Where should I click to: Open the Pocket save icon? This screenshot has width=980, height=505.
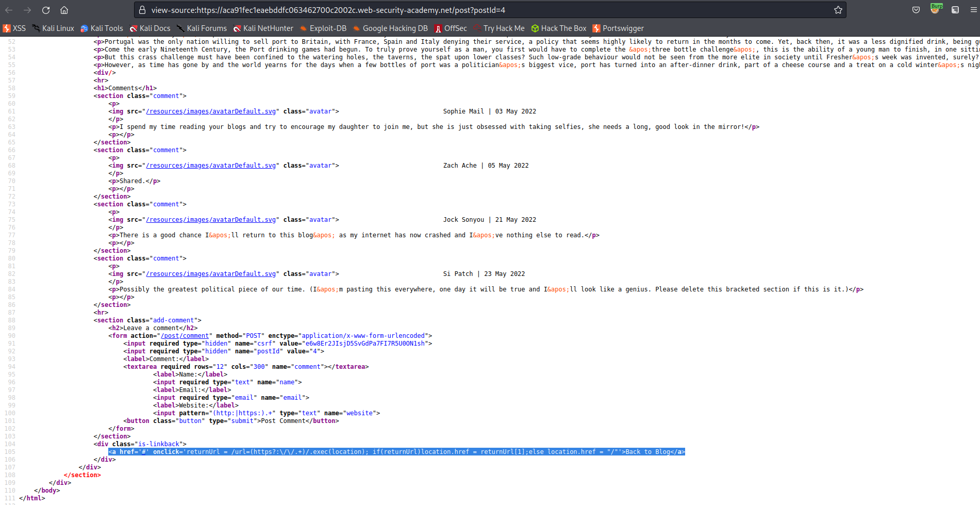pos(916,10)
